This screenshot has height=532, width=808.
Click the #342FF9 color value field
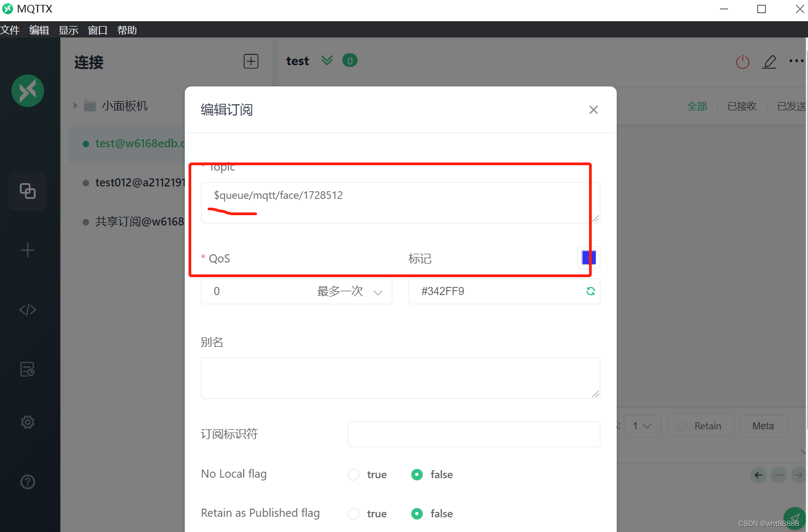coord(504,291)
